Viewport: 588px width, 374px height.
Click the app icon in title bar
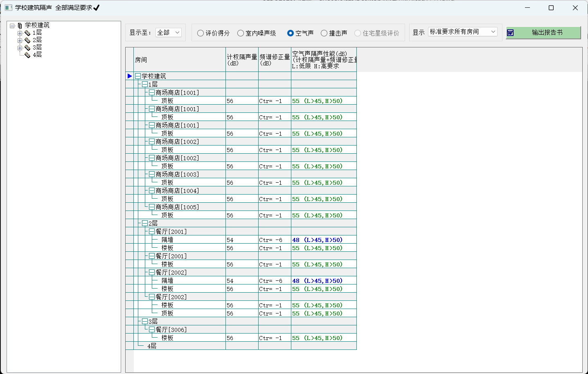pyautogui.click(x=8, y=8)
